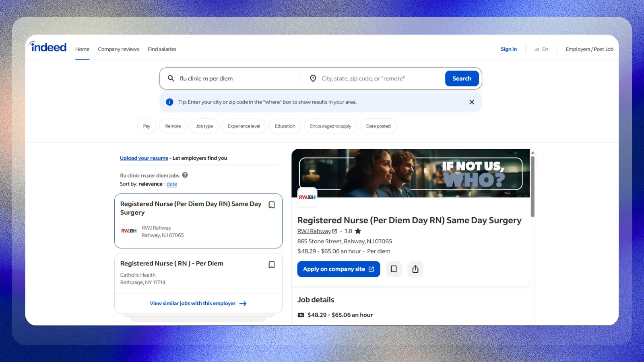
Task: Click the 3.8 rating number
Action: click(x=348, y=231)
